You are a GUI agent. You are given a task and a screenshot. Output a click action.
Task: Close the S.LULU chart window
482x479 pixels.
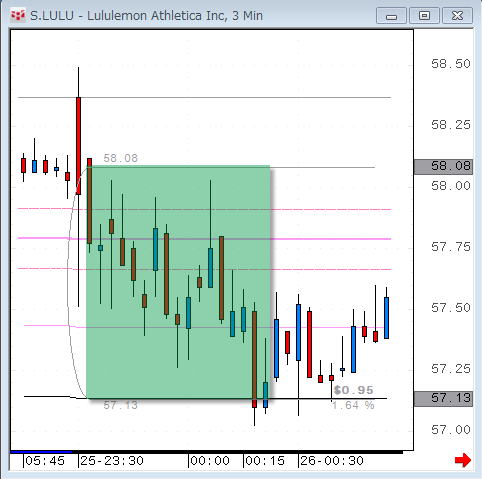point(457,16)
